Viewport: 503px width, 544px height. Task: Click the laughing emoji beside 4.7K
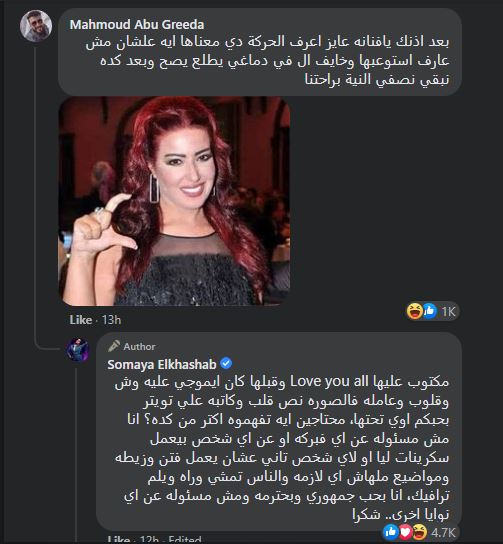(x=419, y=532)
